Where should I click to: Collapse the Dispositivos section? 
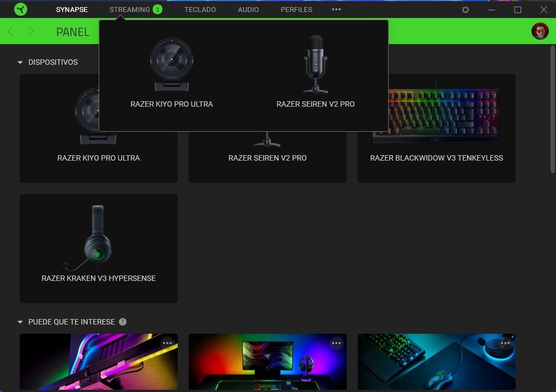pos(20,63)
